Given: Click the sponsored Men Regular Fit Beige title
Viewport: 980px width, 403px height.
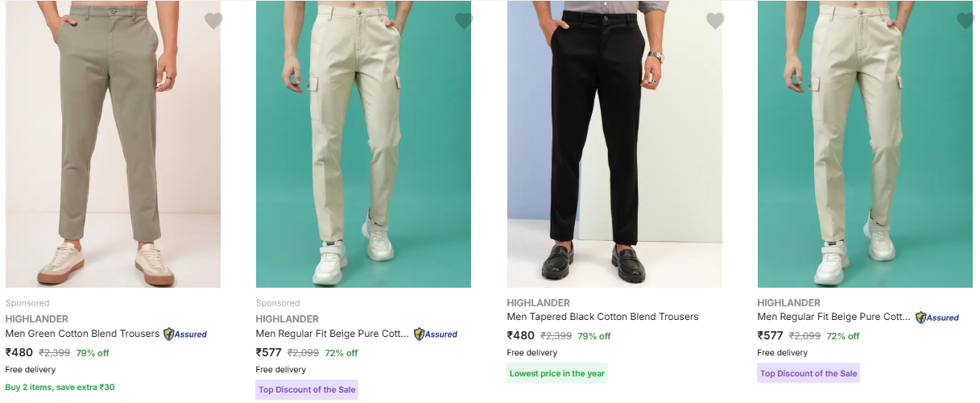Looking at the screenshot, I should tap(332, 334).
